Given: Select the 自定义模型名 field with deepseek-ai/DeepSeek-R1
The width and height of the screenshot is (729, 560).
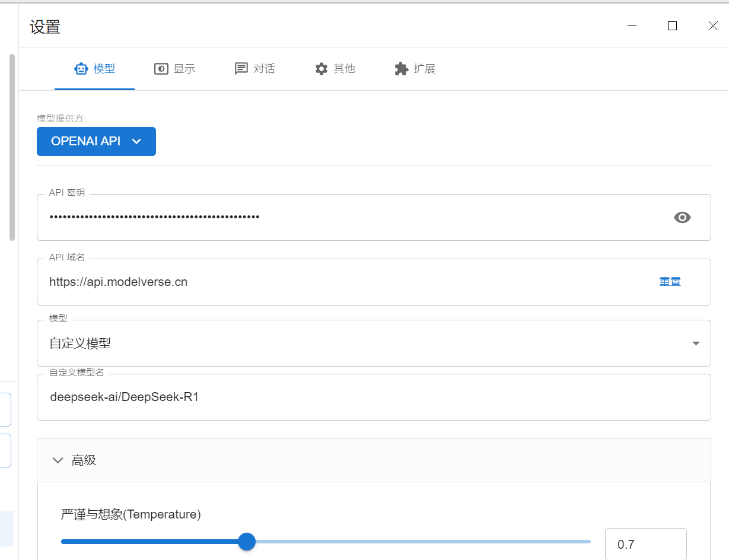Looking at the screenshot, I should click(x=297, y=396).
